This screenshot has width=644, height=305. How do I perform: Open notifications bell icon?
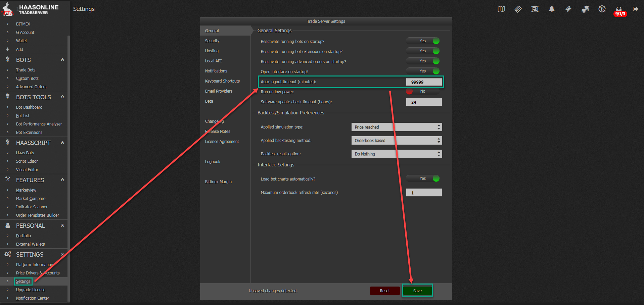click(x=552, y=9)
